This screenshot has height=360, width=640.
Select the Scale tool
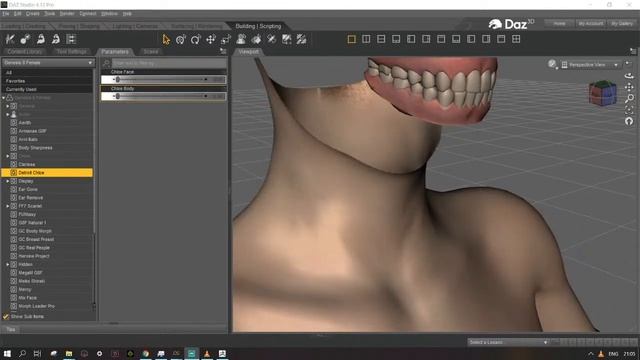click(226, 39)
